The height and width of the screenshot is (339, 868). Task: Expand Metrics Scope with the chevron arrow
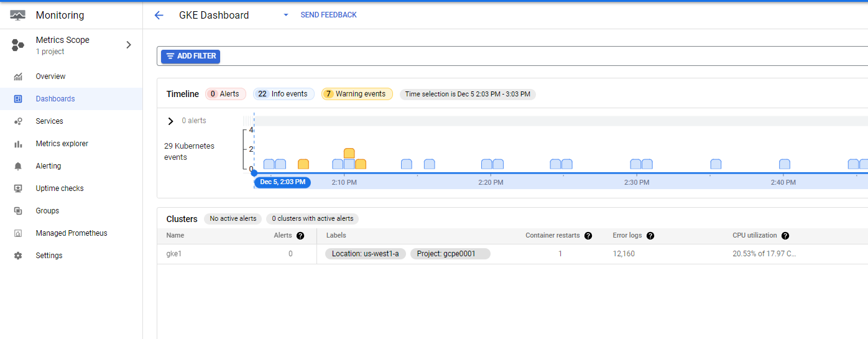(129, 45)
